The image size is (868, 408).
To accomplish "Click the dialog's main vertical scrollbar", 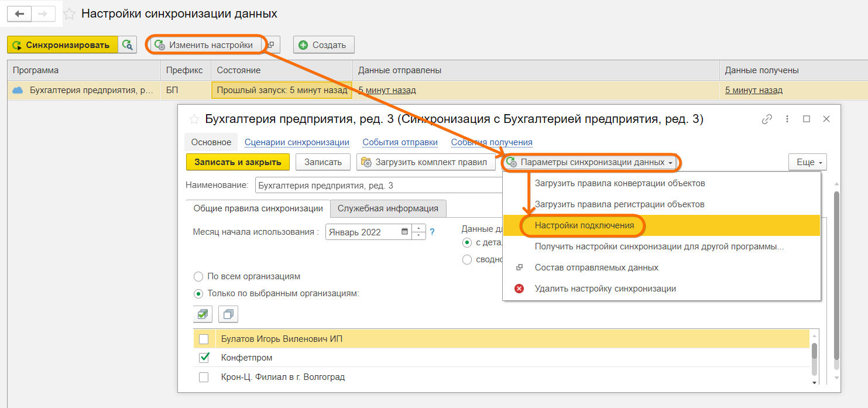I will coord(837,275).
